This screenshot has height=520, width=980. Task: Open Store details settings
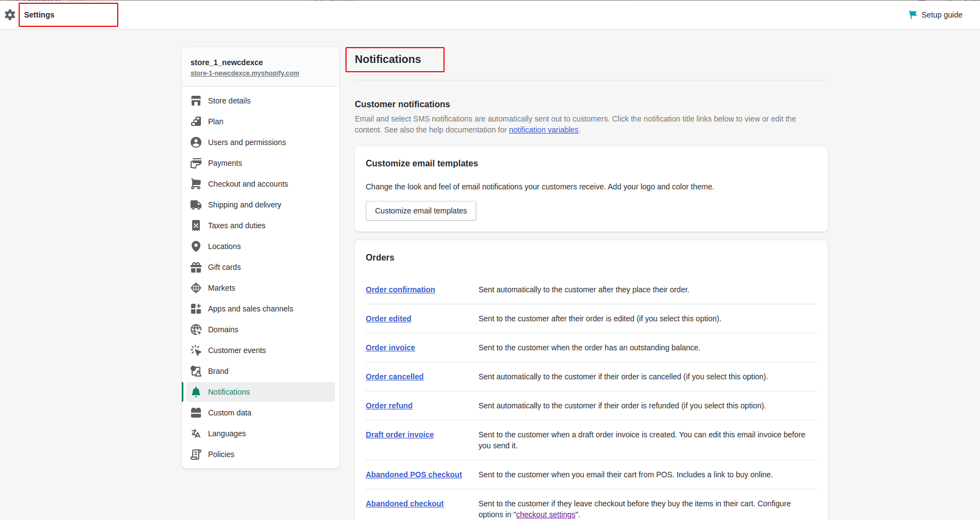click(x=261, y=101)
